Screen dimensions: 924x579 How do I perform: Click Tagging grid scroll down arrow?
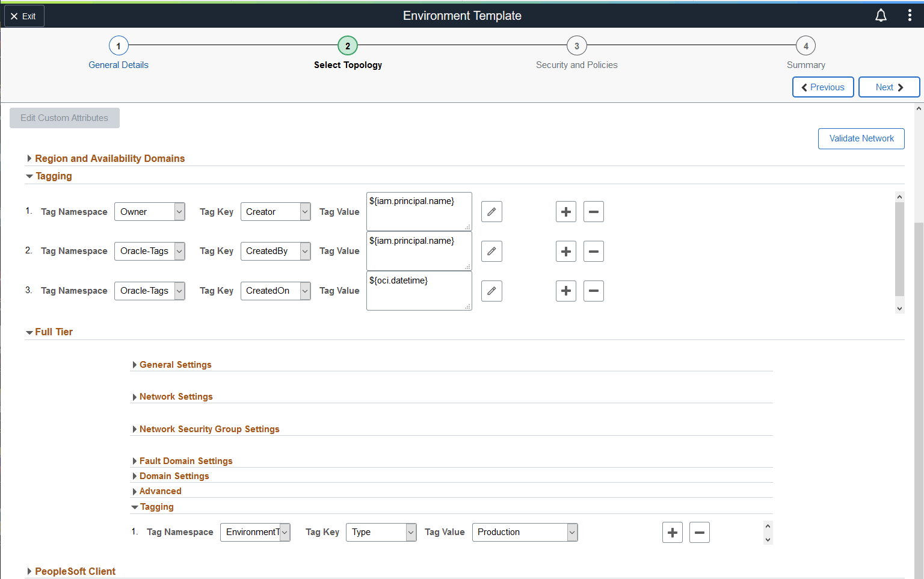pyautogui.click(x=900, y=308)
